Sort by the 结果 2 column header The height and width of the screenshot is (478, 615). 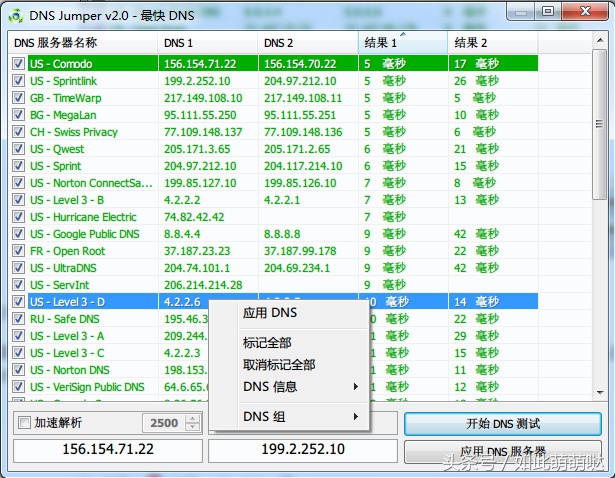coord(493,42)
